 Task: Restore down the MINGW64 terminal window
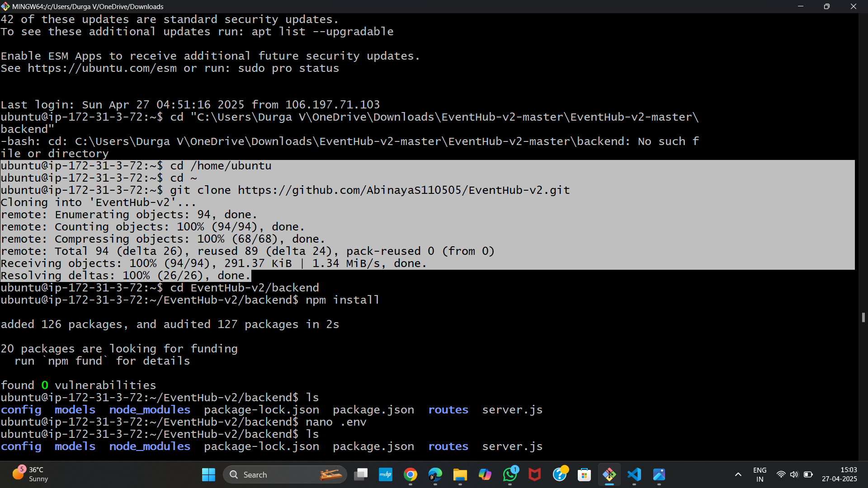[827, 6]
